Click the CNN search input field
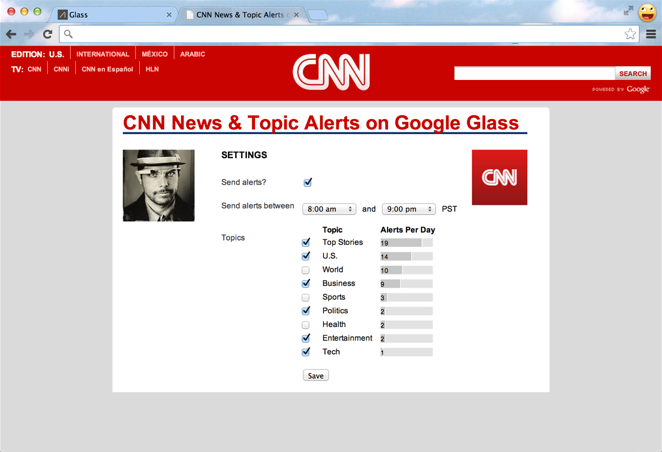Screen dimensions: 662x452 pos(534,73)
